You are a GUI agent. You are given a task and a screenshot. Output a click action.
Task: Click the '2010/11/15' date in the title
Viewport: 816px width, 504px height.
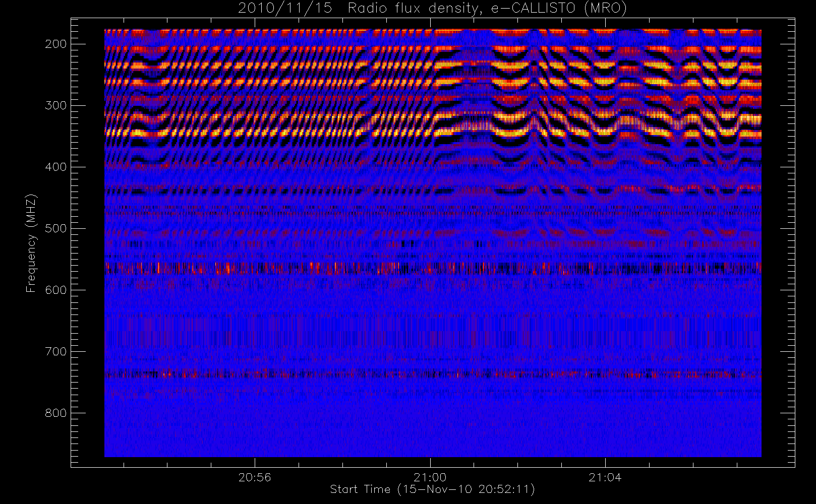coord(285,9)
